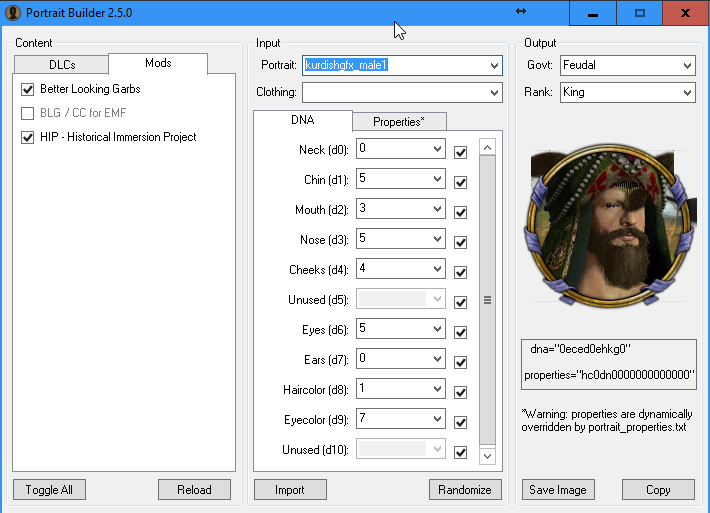Image resolution: width=710 pixels, height=513 pixels.
Task: Select the Mods tab
Action: tap(158, 63)
